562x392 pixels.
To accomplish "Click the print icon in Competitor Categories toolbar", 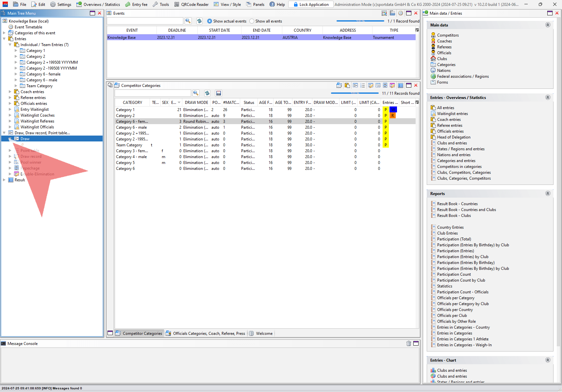I will 339,85.
